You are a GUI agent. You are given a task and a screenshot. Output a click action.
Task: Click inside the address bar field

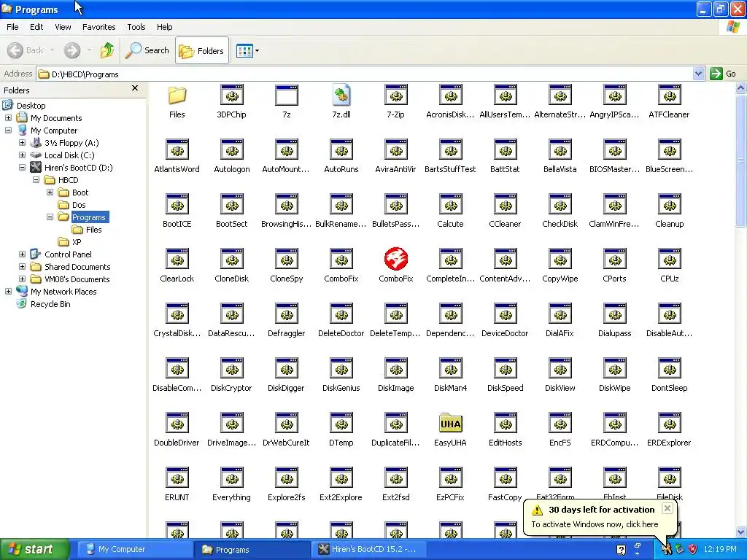click(365, 74)
